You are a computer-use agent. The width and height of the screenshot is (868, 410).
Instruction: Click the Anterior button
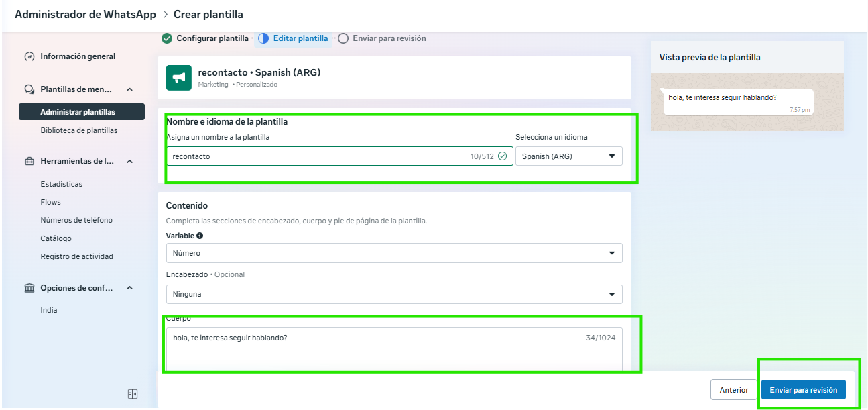(733, 390)
